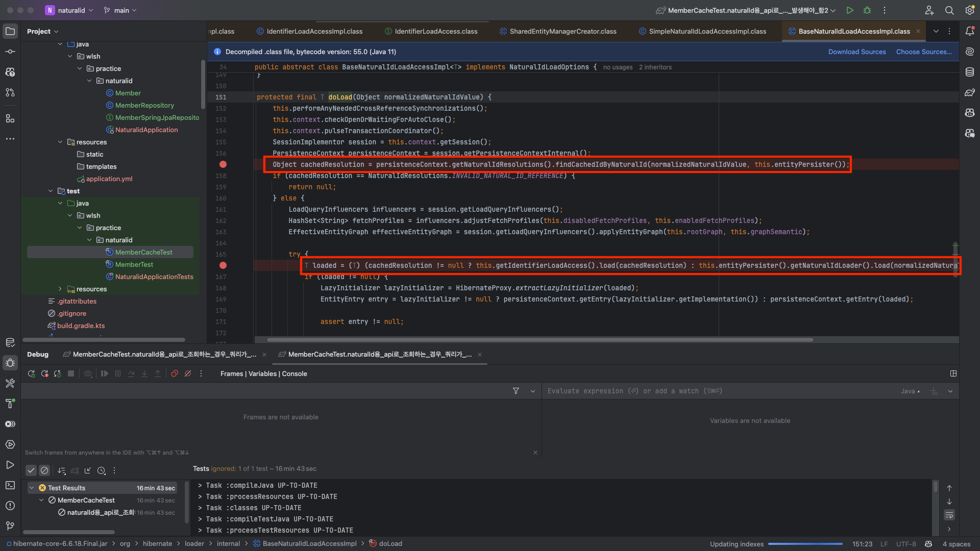This screenshot has width=980, height=551.
Task: Open the Project view dropdown
Action: (42, 31)
